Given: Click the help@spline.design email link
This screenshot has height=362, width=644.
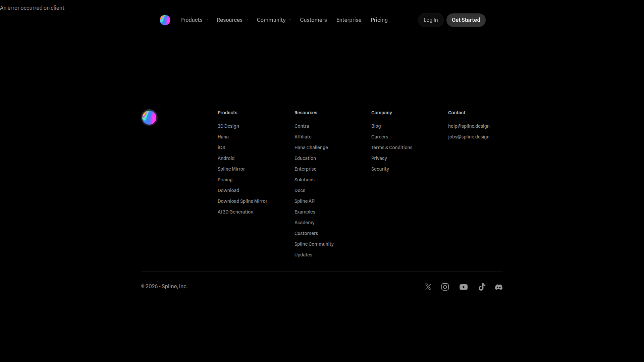Looking at the screenshot, I should [x=469, y=126].
